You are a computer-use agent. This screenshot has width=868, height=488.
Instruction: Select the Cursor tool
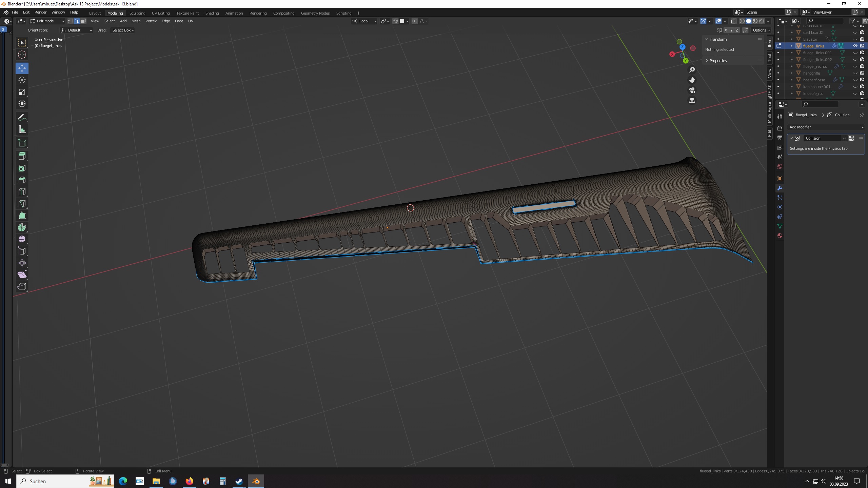(x=22, y=55)
